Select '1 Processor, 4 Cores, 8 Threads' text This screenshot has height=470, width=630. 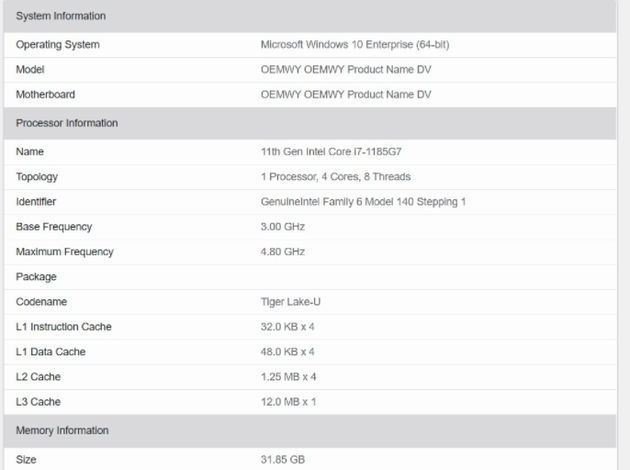(x=335, y=177)
